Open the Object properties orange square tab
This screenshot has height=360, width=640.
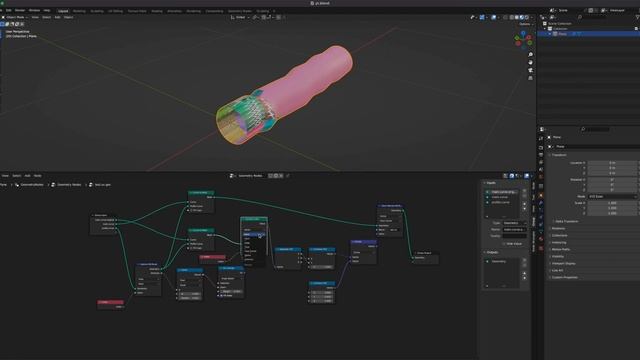tap(541, 196)
